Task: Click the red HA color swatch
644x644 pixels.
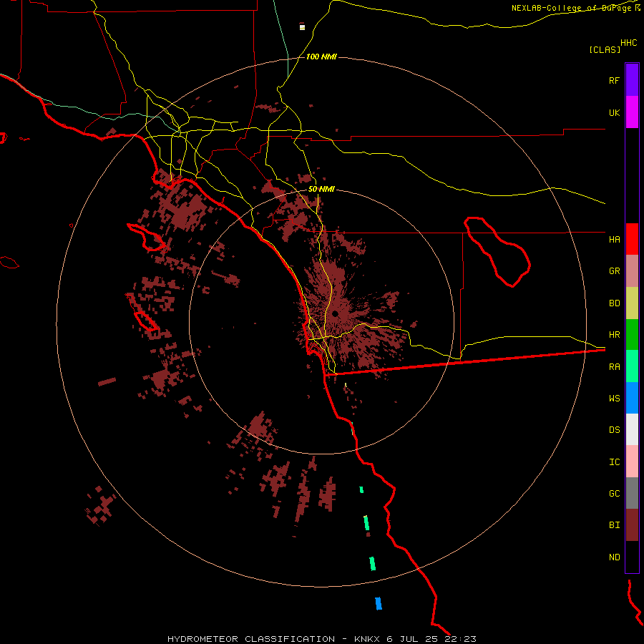Action: point(632,239)
